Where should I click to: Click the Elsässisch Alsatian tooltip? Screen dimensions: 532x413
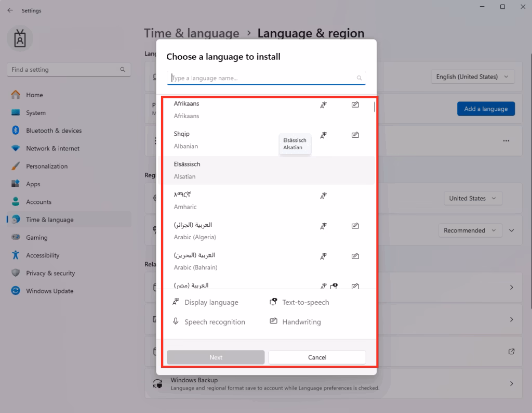295,144
